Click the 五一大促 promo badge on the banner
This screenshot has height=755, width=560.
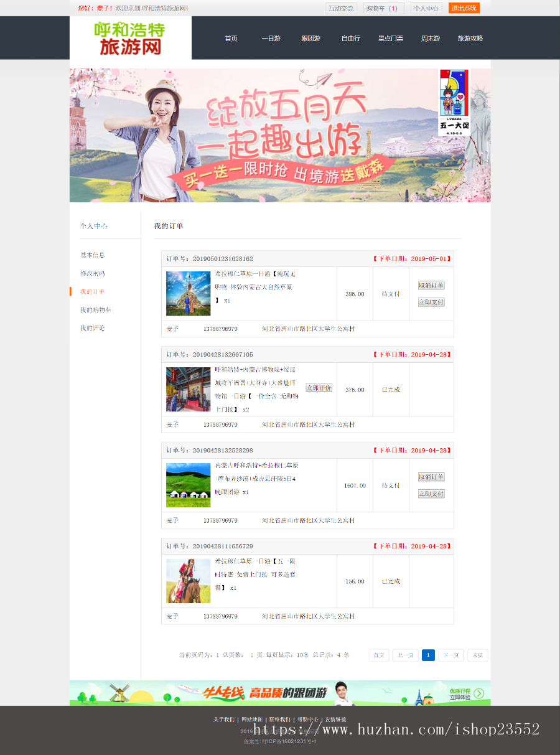(x=453, y=103)
